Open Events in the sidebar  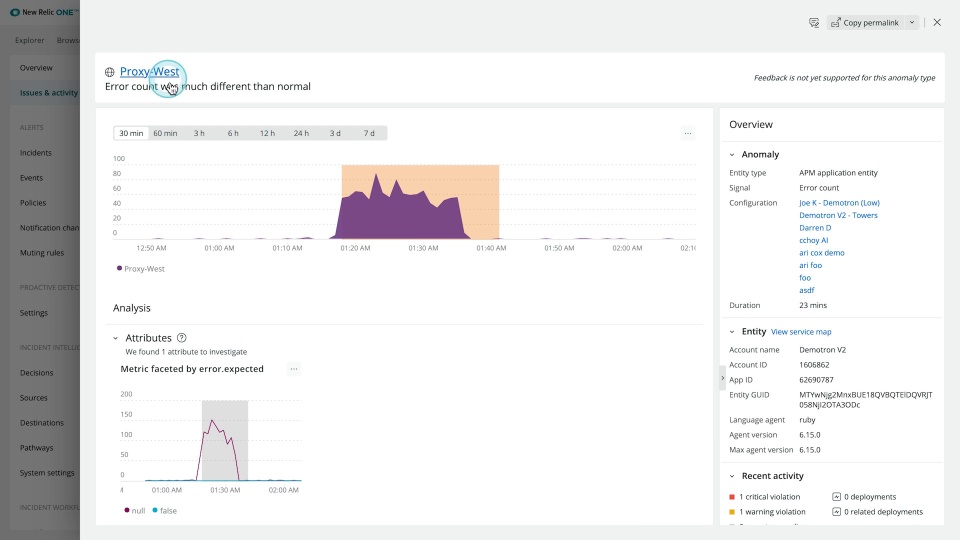coord(31,178)
